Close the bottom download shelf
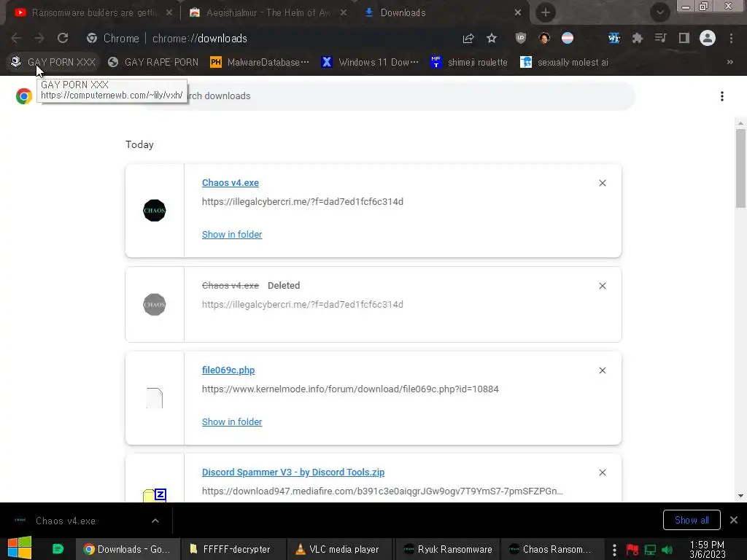747x560 pixels. tap(734, 521)
